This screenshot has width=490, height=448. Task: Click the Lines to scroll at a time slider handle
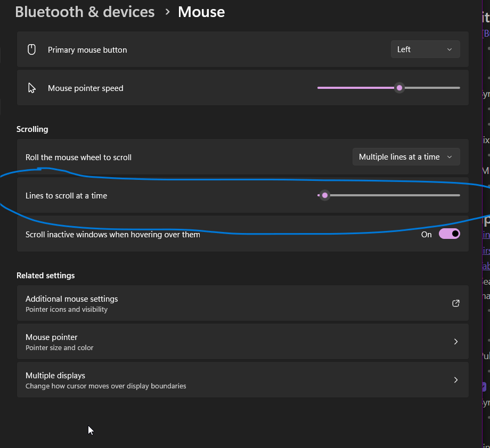[325, 195]
